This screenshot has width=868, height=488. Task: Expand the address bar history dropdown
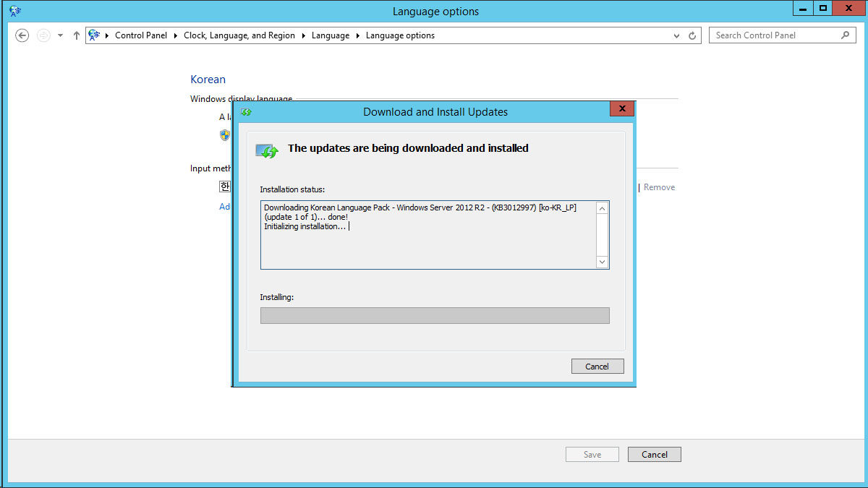click(x=676, y=35)
